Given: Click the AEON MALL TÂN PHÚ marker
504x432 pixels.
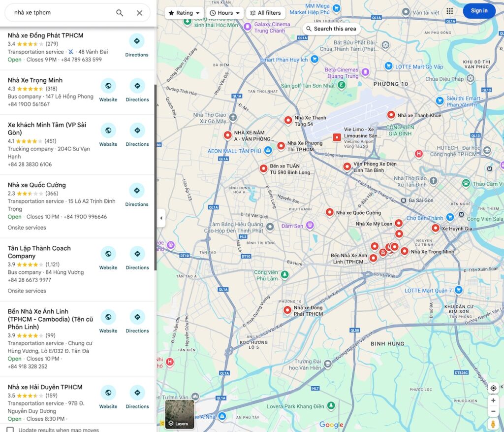Looking at the screenshot, I should [268, 150].
